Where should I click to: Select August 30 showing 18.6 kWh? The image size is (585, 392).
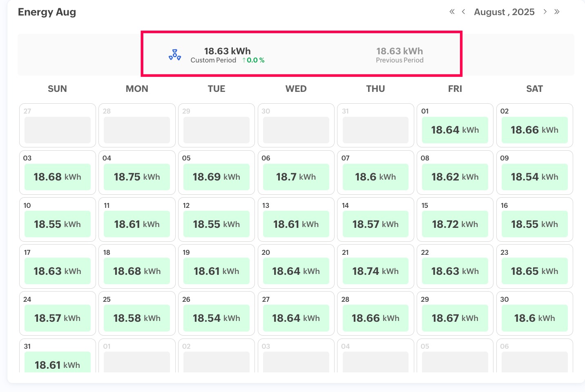(x=534, y=318)
